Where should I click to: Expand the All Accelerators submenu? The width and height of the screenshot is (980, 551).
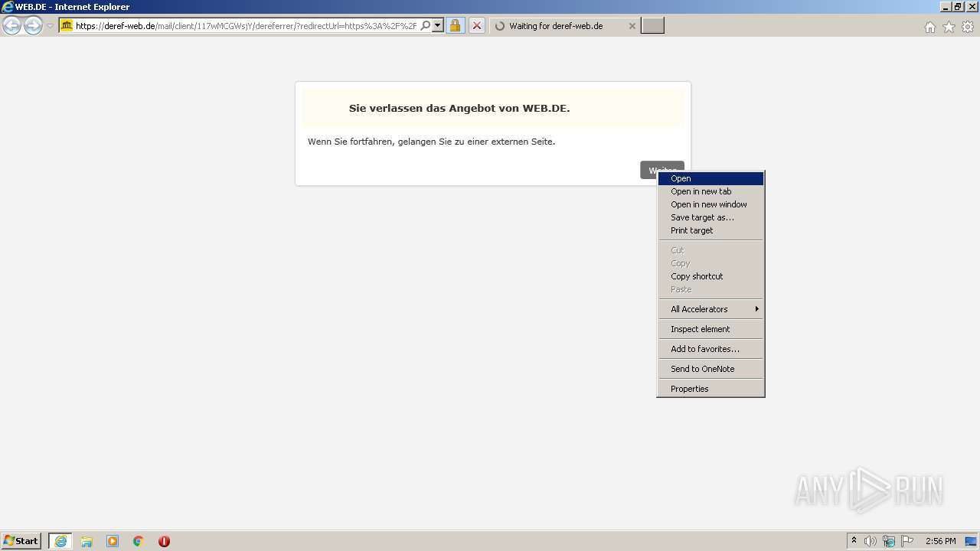point(710,309)
